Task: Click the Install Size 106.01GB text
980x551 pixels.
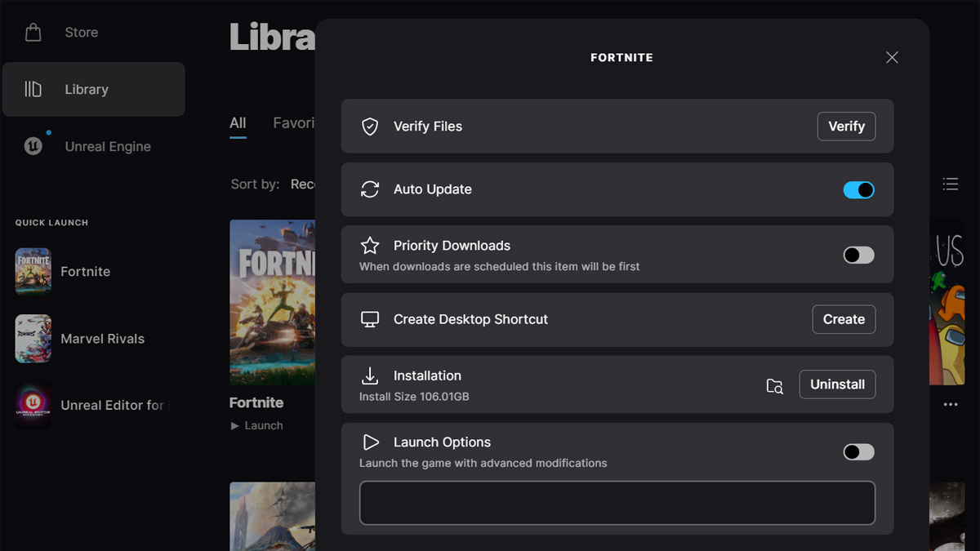Action: click(414, 397)
